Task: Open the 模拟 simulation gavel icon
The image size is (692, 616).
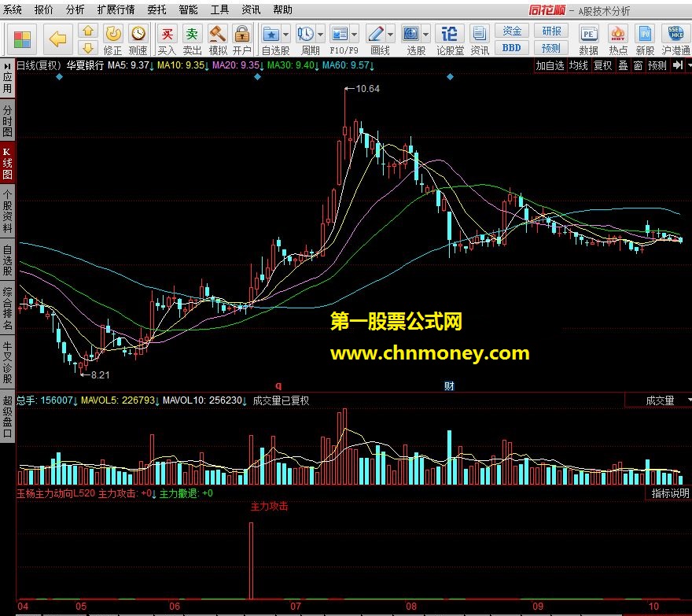Action: [x=217, y=34]
